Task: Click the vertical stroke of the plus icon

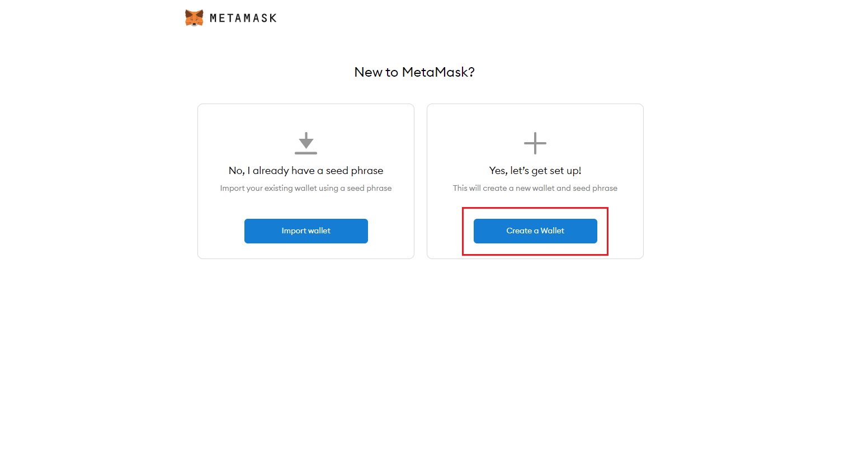Action: point(535,143)
